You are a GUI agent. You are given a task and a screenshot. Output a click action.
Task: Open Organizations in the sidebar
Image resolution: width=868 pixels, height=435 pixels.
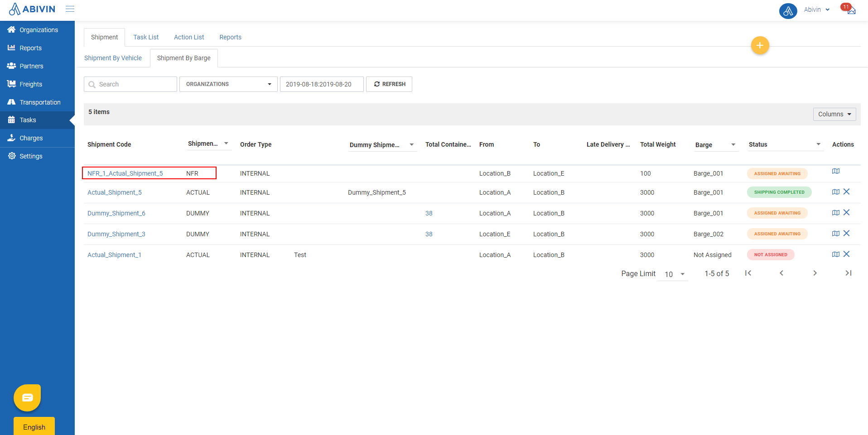coord(37,30)
